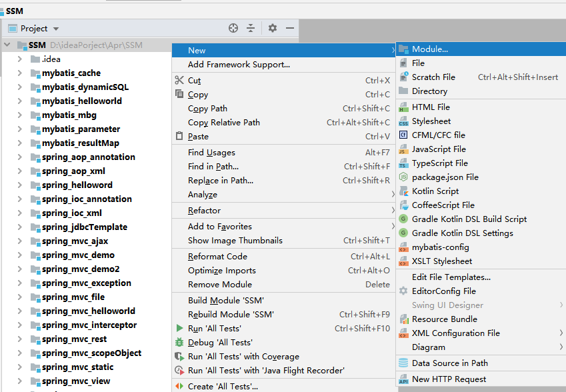Image resolution: width=566 pixels, height=392 pixels.
Task: Select the mybatis_mbg module
Action: [x=69, y=115]
